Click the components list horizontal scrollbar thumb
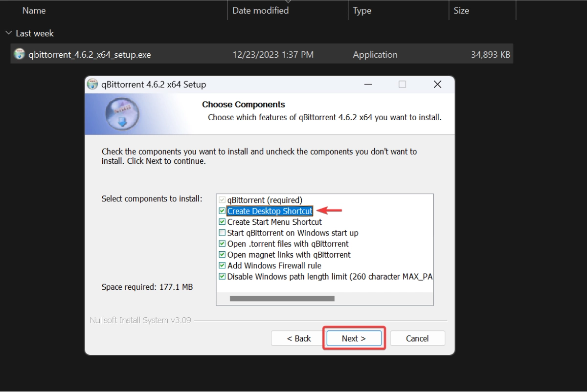This screenshot has width=587, height=392. pyautogui.click(x=282, y=298)
